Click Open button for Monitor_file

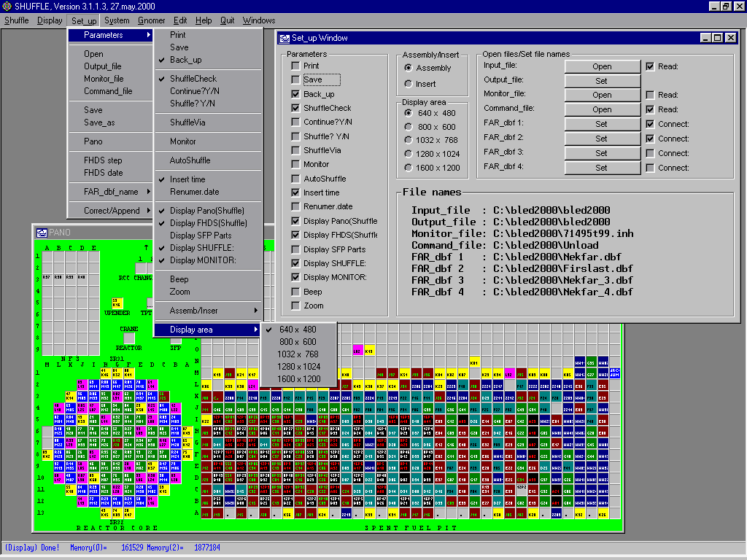602,96
